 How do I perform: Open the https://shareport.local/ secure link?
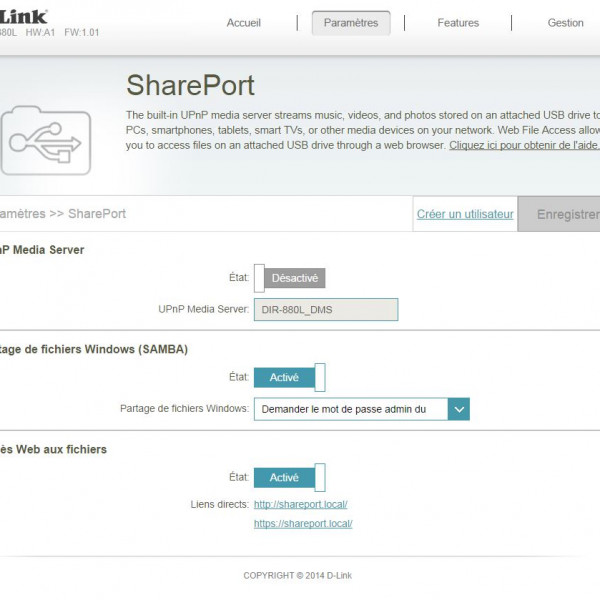click(303, 523)
